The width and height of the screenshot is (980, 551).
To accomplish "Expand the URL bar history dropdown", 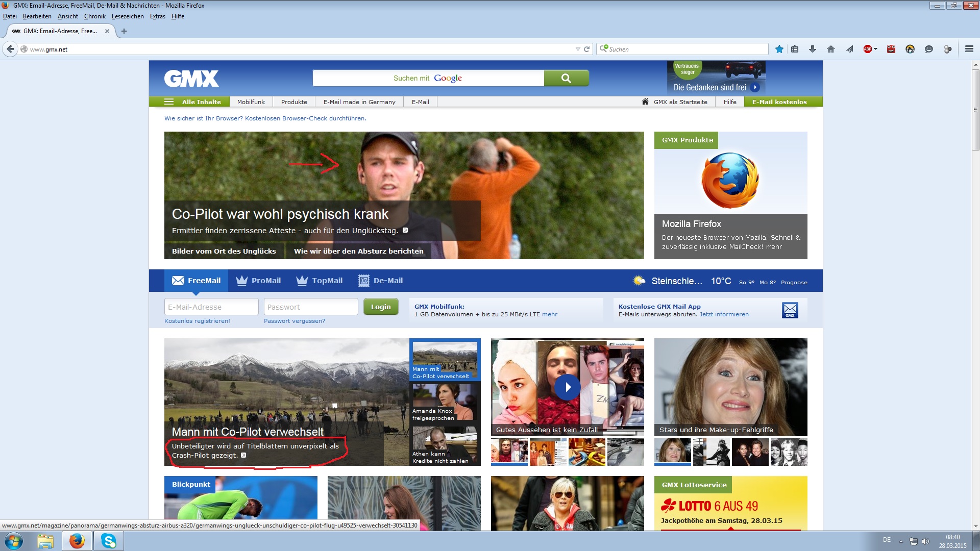I will (x=578, y=49).
